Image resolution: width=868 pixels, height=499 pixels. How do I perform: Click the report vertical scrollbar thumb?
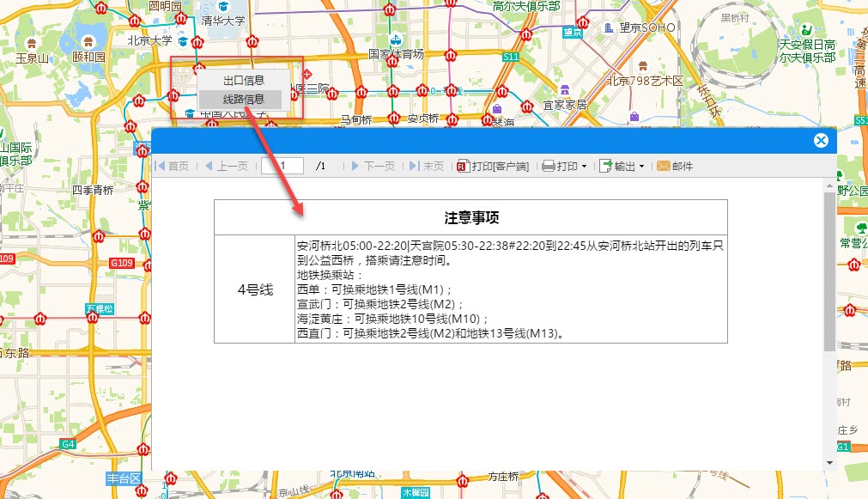(x=829, y=271)
